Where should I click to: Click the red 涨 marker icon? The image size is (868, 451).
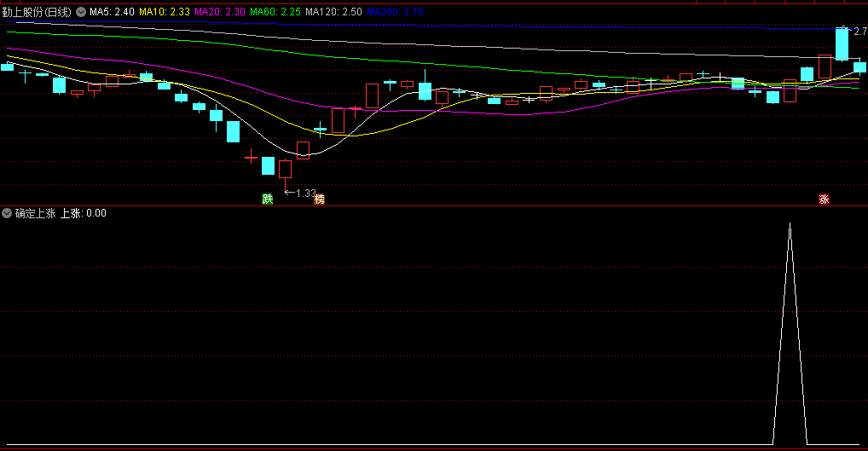click(x=824, y=199)
